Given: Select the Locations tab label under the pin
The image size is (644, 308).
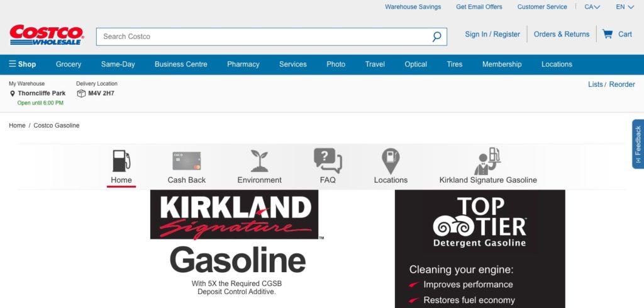Looking at the screenshot, I should (391, 180).
